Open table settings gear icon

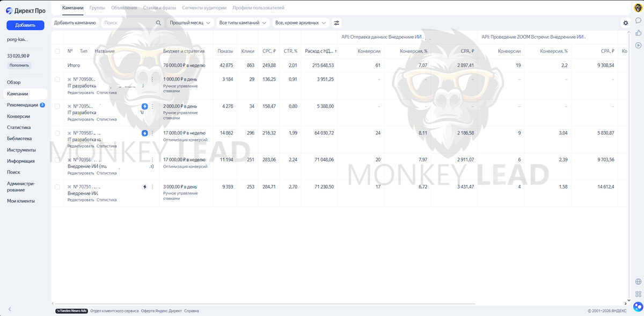pos(626,23)
